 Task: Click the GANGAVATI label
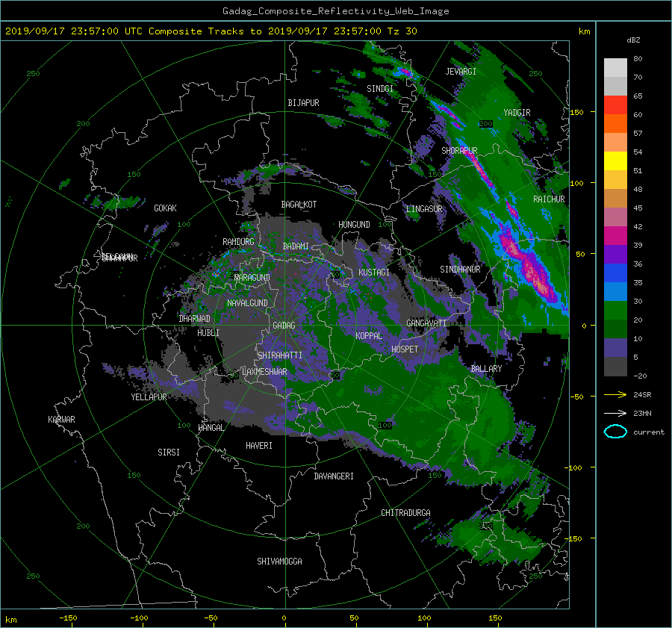click(x=426, y=323)
